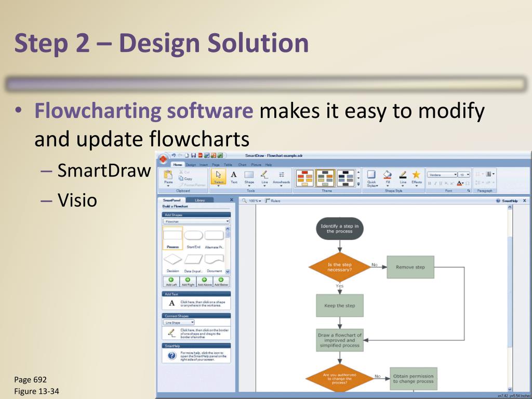Select the Data (Input) parallelogram shape

193,262
